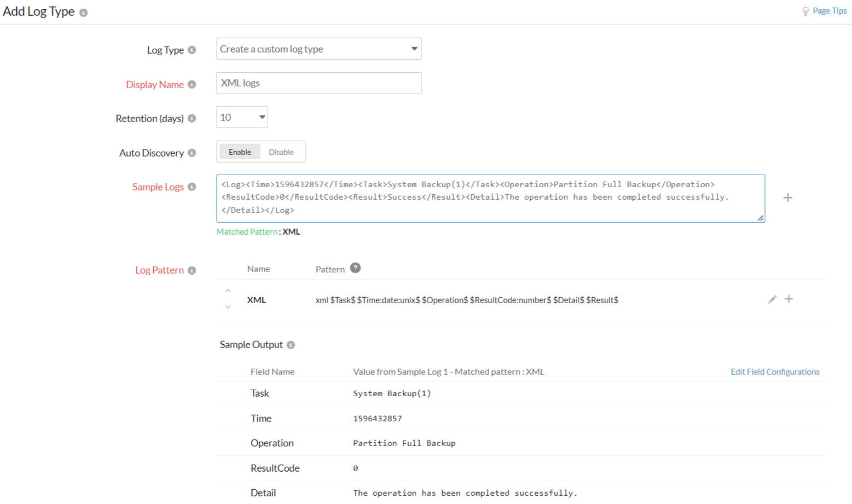Open the Log Type dropdown

[318, 49]
